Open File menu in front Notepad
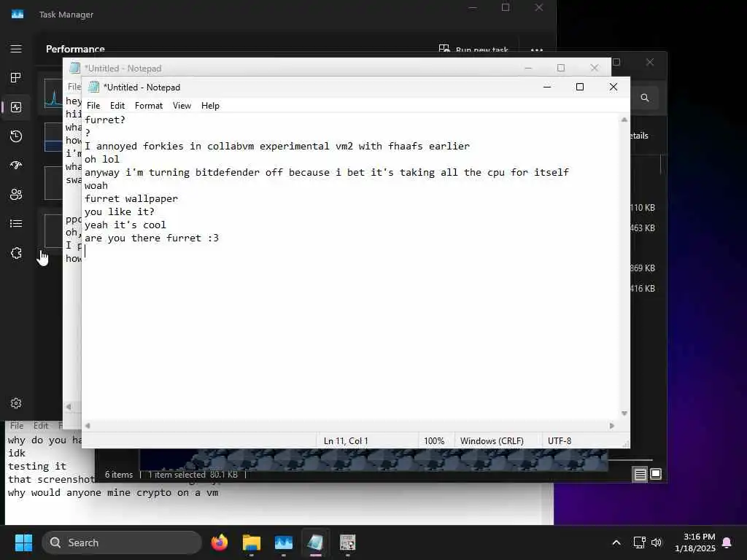The height and width of the screenshot is (560, 747). pos(93,106)
